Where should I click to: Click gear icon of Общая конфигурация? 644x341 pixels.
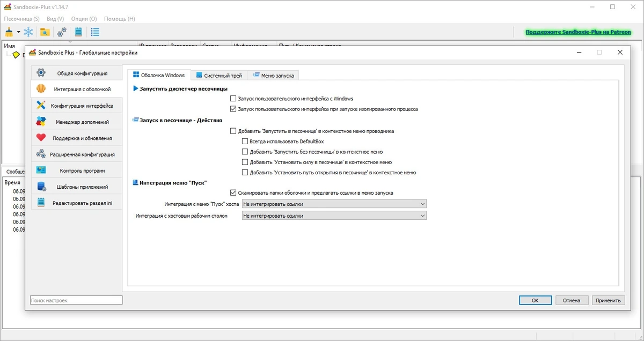(41, 73)
